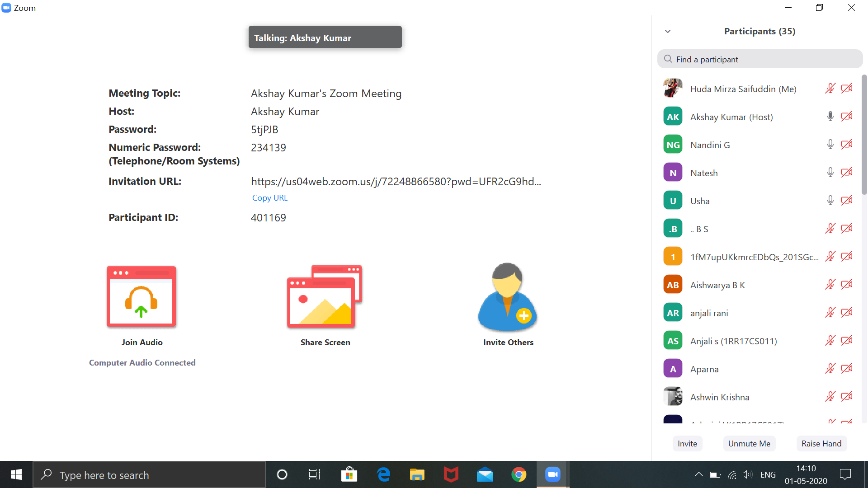The width and height of the screenshot is (868, 488).
Task: Click Huda Mirza Saifuddin's profile photo
Action: pos(673,88)
